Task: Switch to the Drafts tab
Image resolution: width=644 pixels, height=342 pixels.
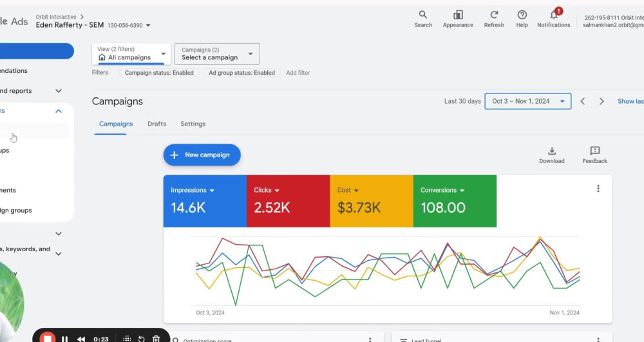Action: (x=157, y=124)
